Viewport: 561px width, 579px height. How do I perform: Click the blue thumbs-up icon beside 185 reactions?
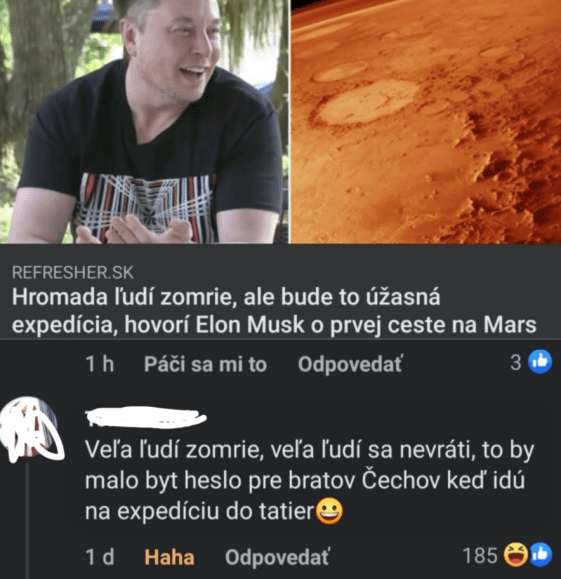coord(541,555)
